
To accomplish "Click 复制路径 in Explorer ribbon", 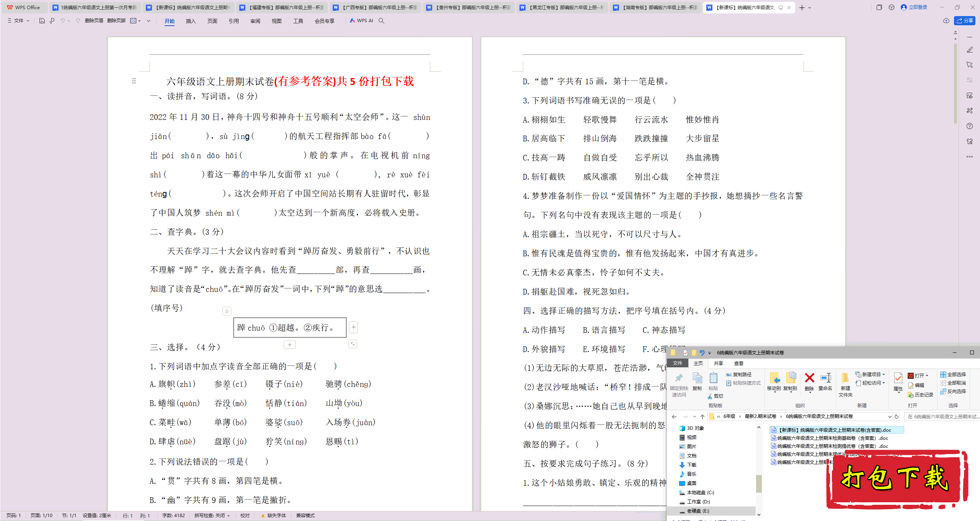I will point(739,374).
